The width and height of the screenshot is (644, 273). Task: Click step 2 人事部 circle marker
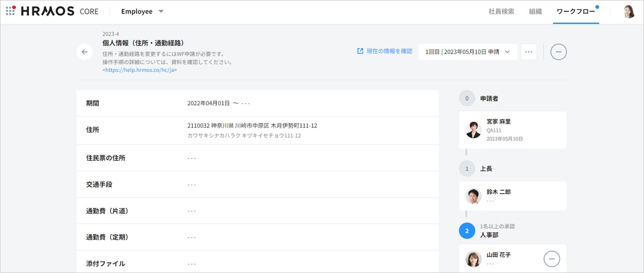(467, 231)
